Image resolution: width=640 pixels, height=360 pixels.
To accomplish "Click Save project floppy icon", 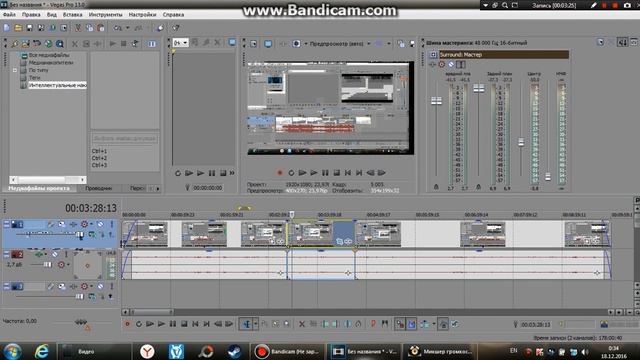I will pos(29,28).
